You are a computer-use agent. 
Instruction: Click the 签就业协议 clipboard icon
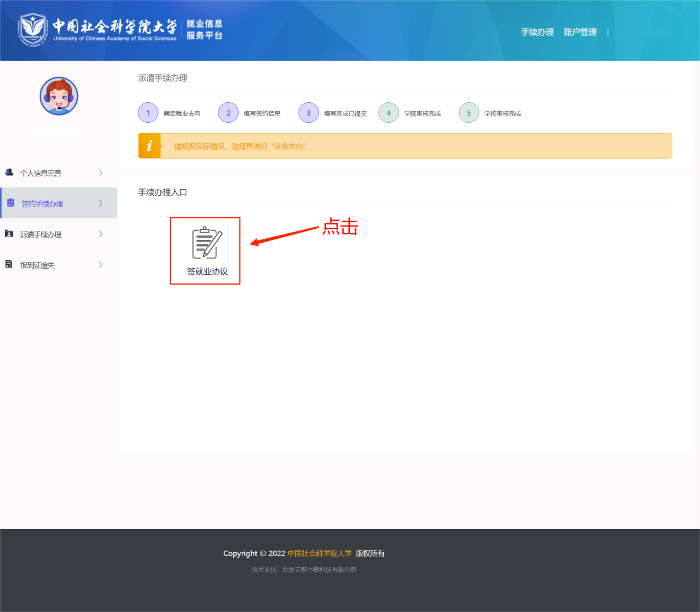pyautogui.click(x=207, y=243)
